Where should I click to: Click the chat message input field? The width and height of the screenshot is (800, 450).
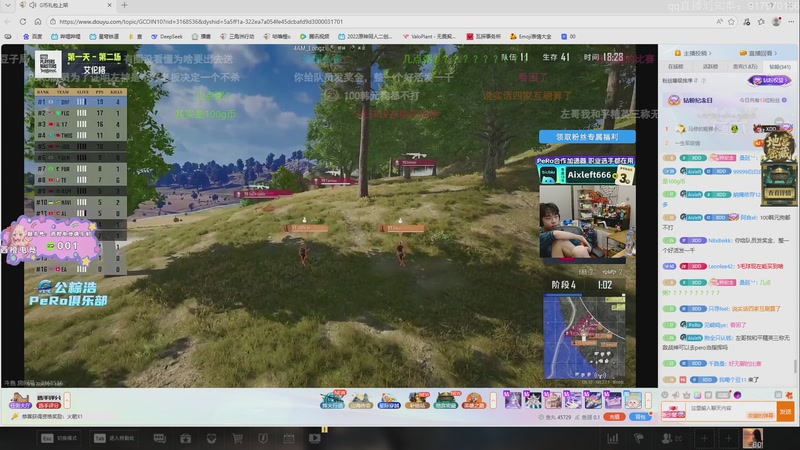(x=731, y=411)
